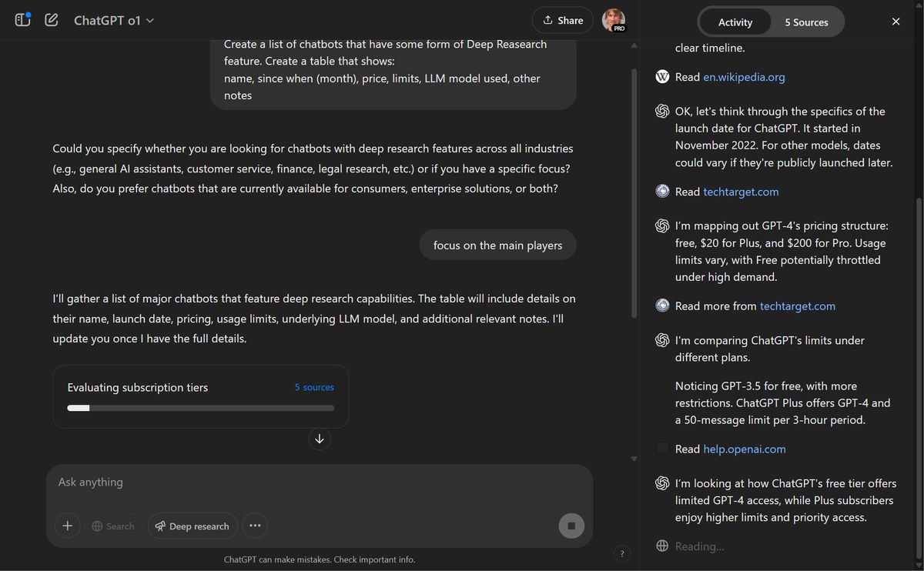Screen dimensions: 924x571
Task: Click the research progress bar
Action: tap(201, 408)
